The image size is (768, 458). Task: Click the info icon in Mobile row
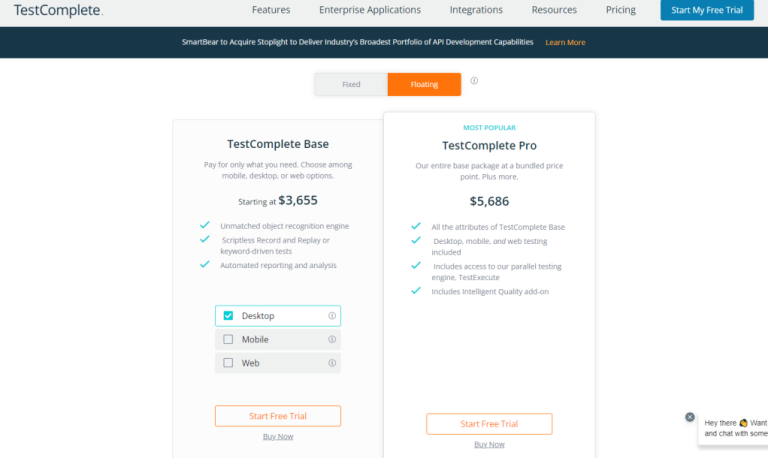[332, 339]
